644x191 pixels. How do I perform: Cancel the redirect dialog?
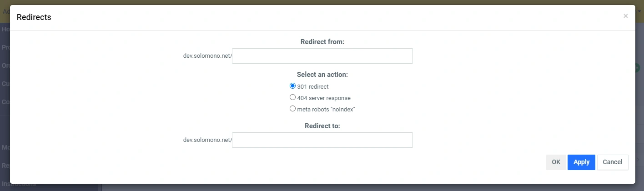pyautogui.click(x=612, y=162)
